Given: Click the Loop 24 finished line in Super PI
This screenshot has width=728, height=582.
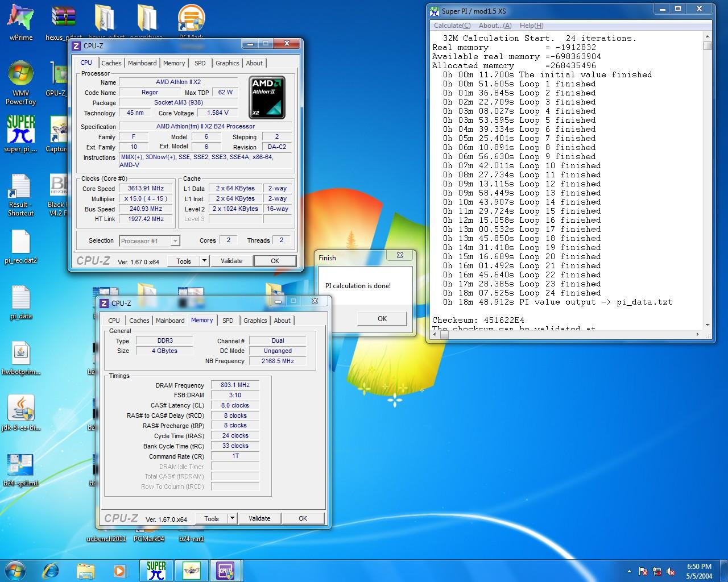Looking at the screenshot, I should click(522, 293).
